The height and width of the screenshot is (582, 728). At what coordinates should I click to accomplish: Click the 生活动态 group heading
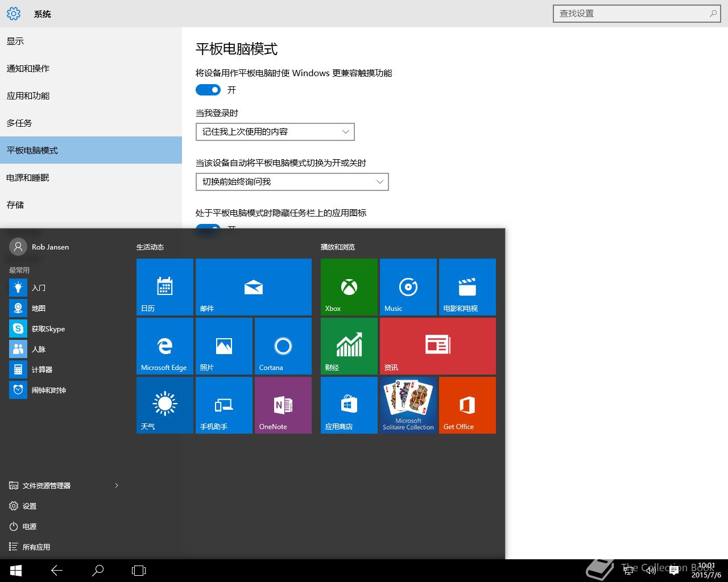tap(150, 247)
